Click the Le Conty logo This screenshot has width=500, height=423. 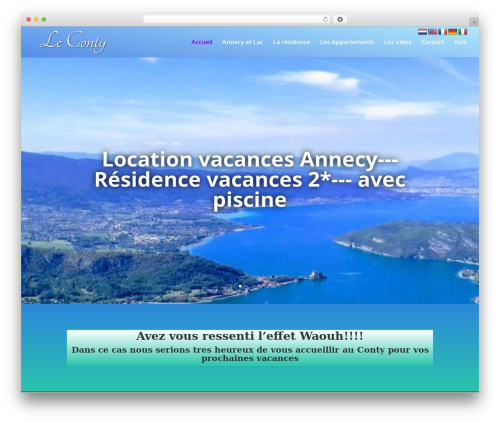pyautogui.click(x=73, y=42)
